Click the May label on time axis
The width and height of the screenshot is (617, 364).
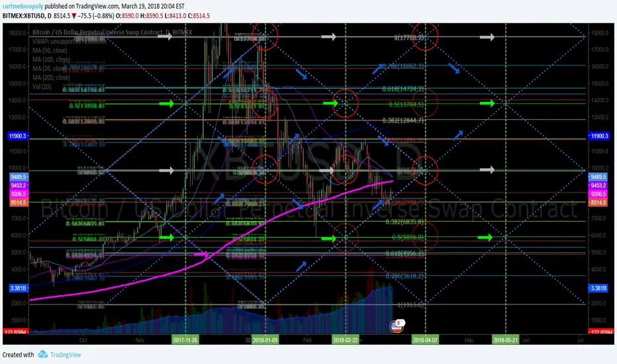469,340
